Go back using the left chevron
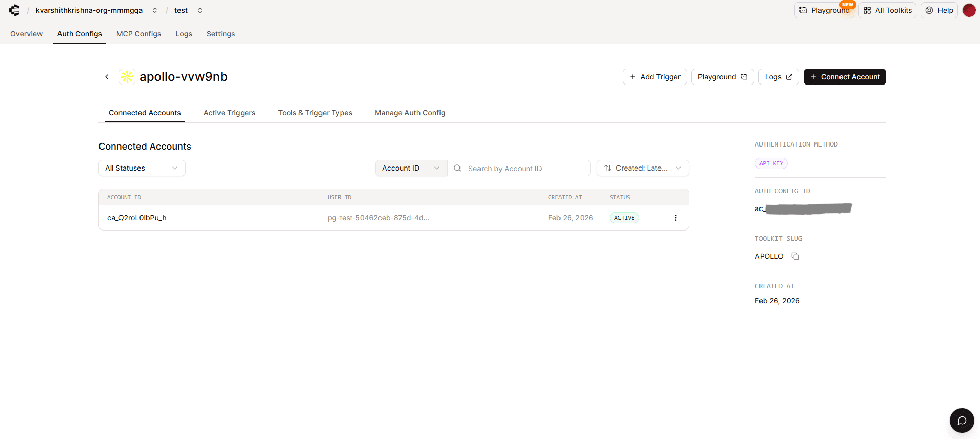The image size is (980, 439). click(107, 77)
